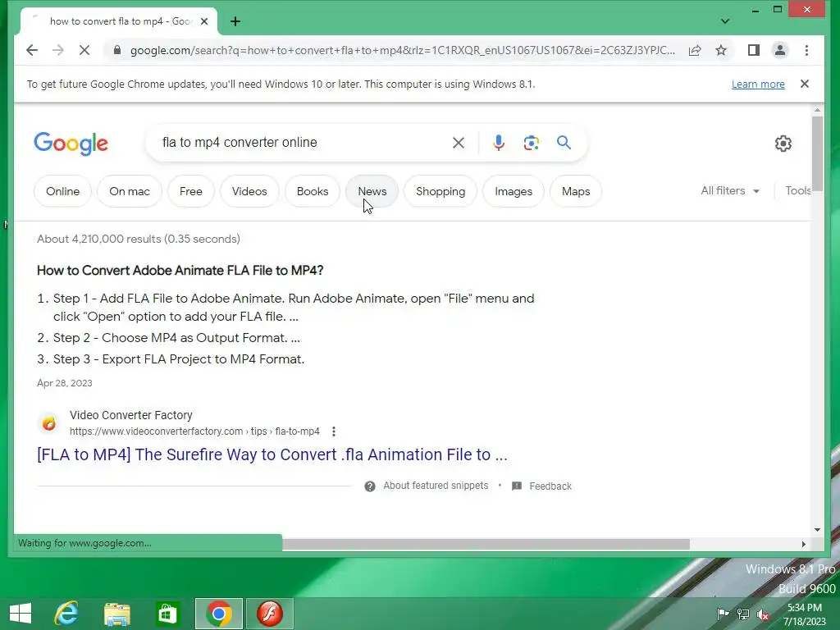Open the Chrome side panel
This screenshot has width=840, height=630.
(754, 50)
